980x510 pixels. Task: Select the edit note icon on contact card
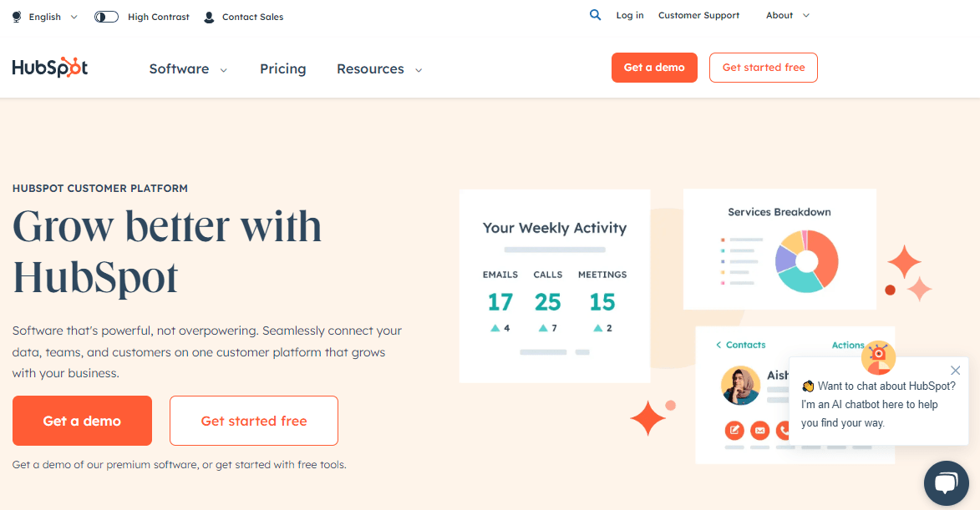(x=734, y=431)
